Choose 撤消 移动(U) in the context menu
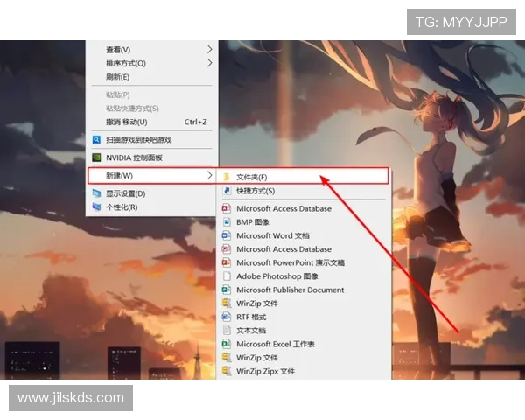The image size is (525, 420). pos(127,122)
